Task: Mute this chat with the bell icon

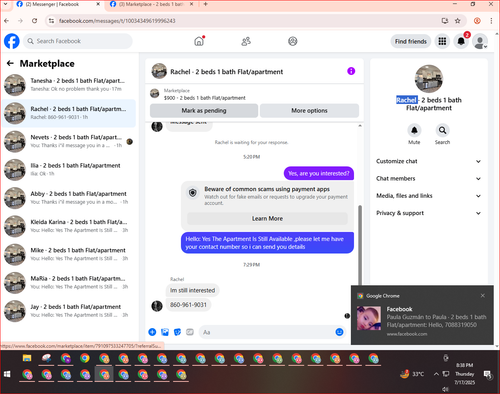Action: pos(414,130)
